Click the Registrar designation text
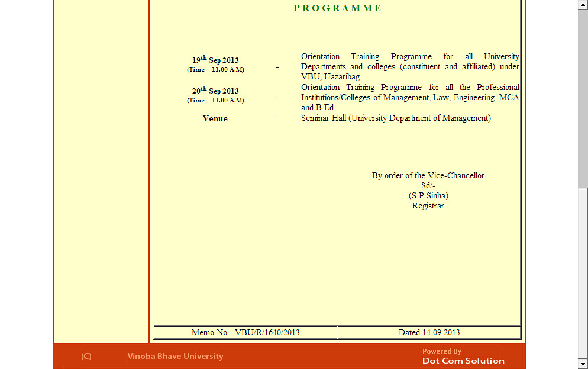Image resolution: width=588 pixels, height=369 pixels. coord(428,206)
